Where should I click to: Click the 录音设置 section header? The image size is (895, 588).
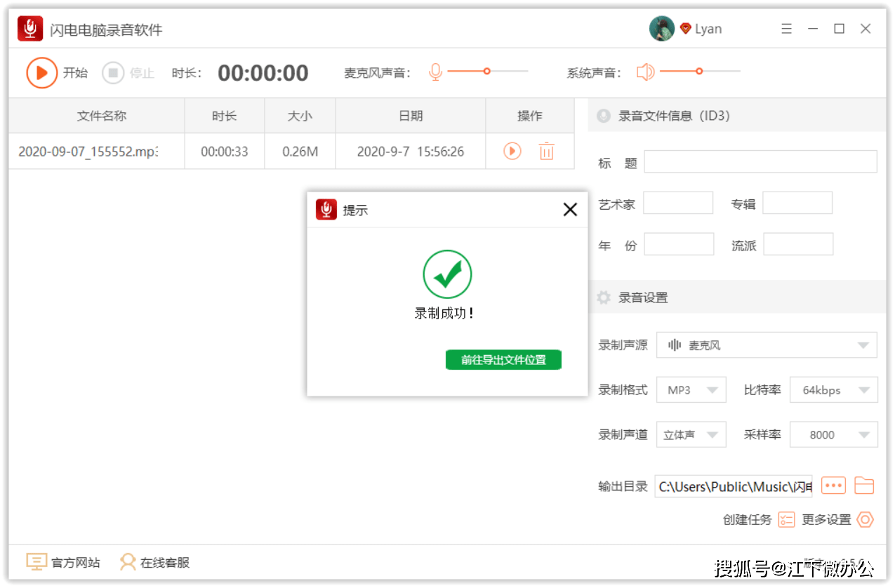click(x=737, y=298)
